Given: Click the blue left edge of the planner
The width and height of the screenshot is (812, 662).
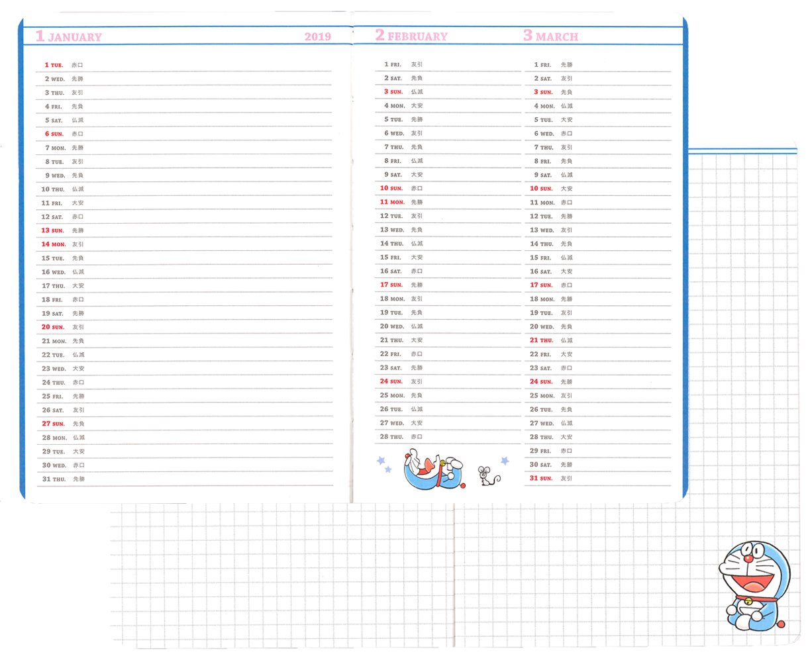Looking at the screenshot, I should 21,265.
